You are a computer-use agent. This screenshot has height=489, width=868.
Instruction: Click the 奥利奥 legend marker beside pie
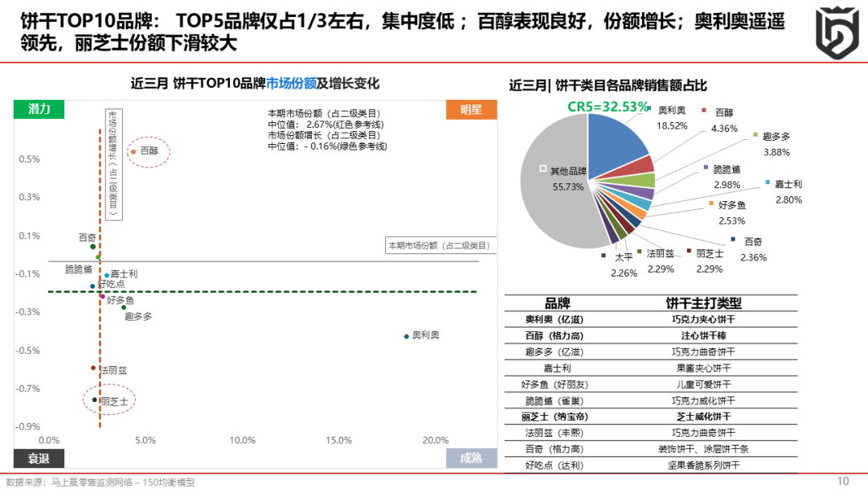(649, 109)
